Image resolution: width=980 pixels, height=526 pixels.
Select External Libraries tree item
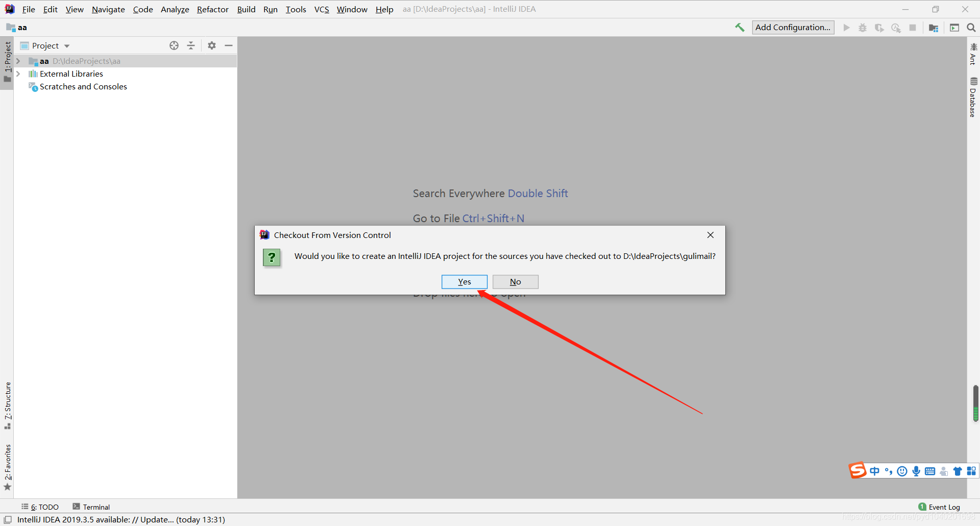(x=71, y=74)
